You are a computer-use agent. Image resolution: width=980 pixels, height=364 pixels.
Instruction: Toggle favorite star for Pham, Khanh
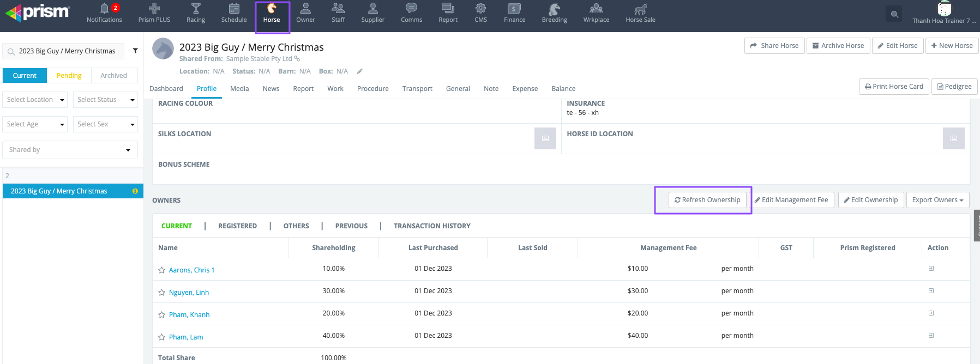click(x=161, y=315)
